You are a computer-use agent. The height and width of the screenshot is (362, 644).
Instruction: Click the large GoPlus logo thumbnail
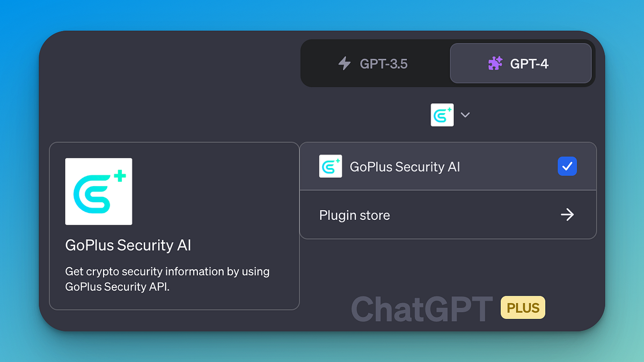(99, 191)
